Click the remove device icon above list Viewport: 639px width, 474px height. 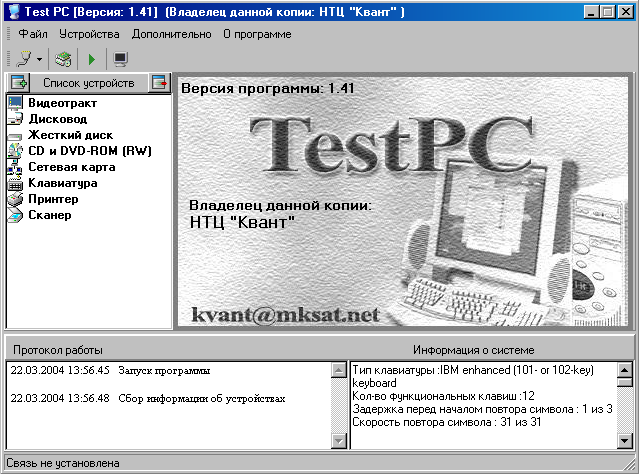159,83
